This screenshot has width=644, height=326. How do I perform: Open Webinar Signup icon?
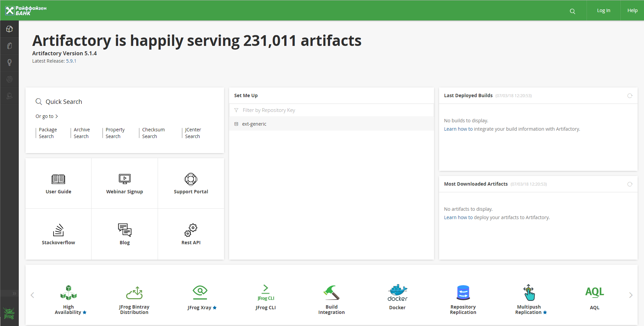point(125,179)
